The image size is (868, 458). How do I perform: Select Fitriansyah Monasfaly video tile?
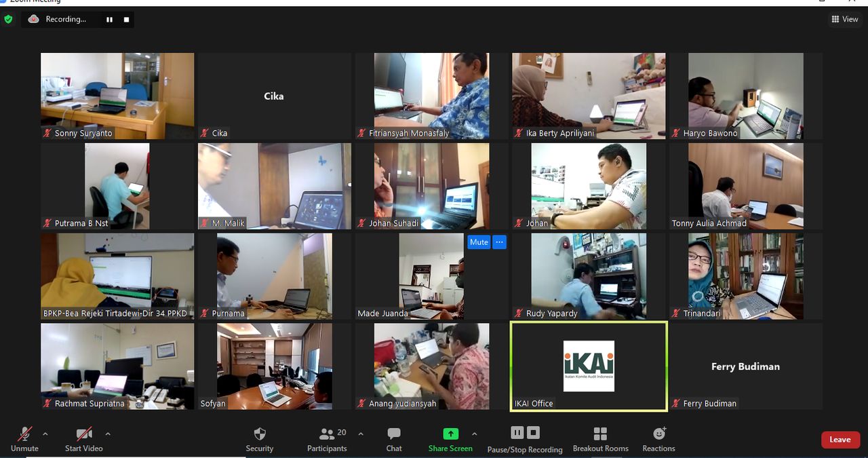pos(431,96)
